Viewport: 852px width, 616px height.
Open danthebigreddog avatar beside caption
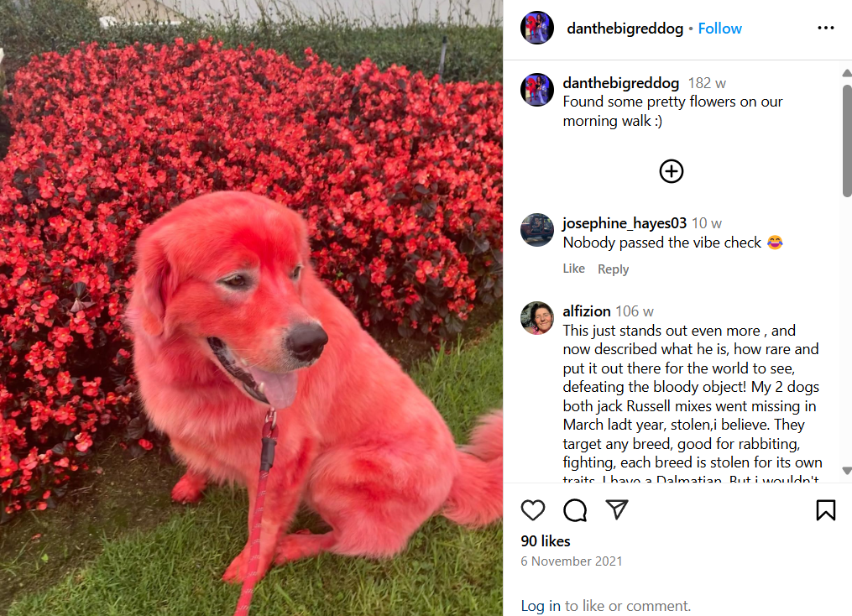537,90
